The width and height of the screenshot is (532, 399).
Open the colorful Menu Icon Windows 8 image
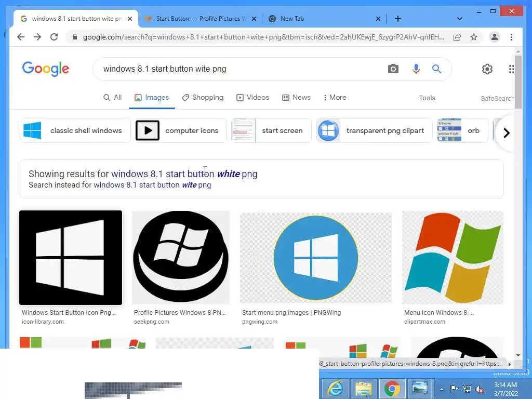(x=453, y=258)
